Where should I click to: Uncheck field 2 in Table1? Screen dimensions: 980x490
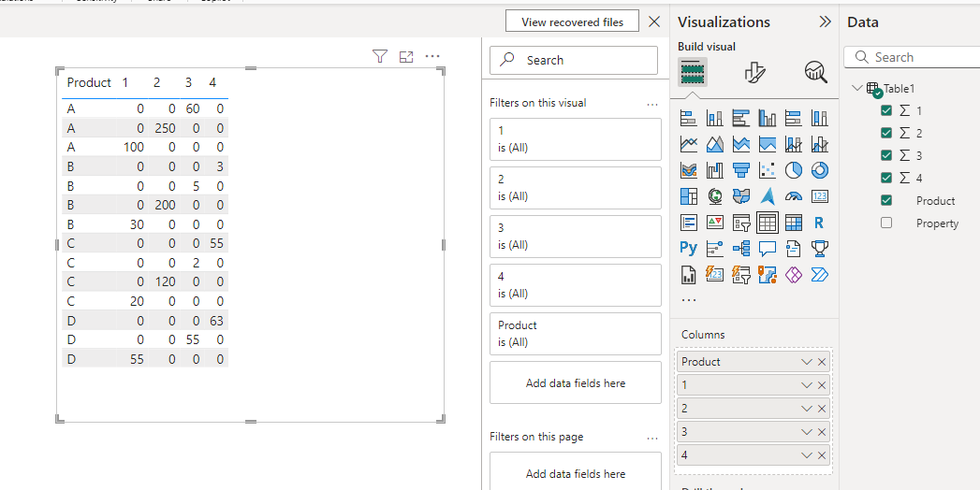[x=886, y=133]
